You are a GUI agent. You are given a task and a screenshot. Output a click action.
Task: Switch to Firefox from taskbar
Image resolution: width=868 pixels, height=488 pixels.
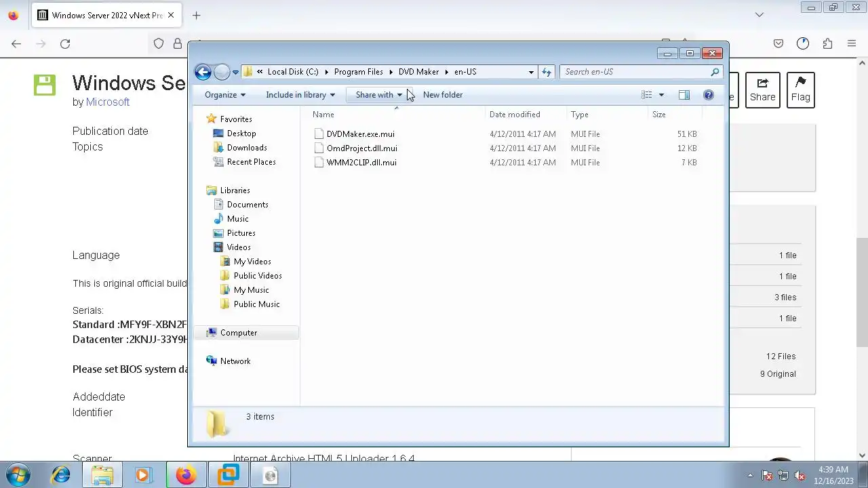point(186,475)
